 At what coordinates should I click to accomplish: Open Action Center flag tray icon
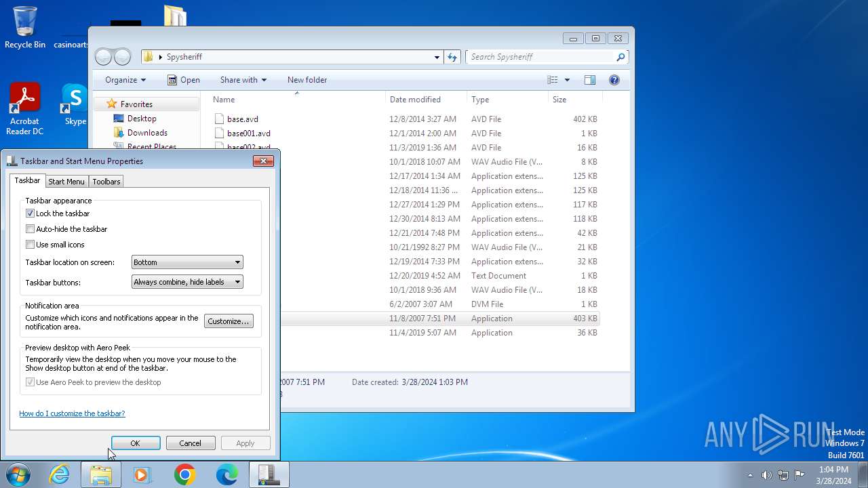800,475
